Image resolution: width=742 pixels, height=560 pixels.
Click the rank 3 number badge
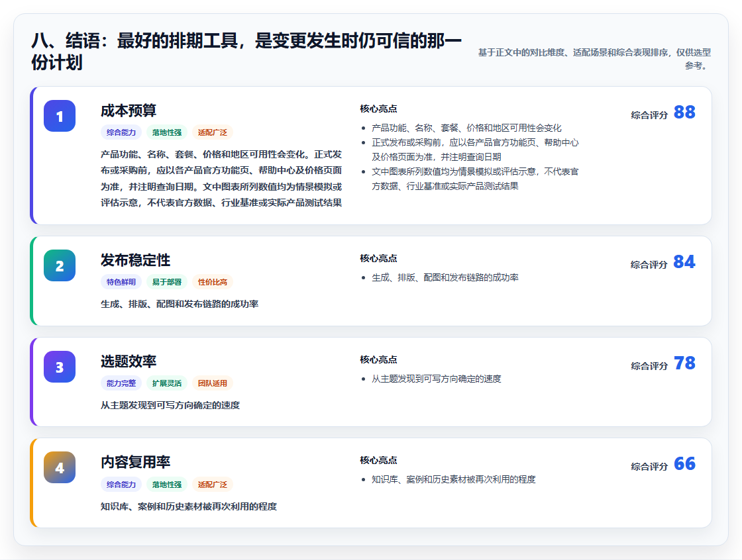(60, 367)
